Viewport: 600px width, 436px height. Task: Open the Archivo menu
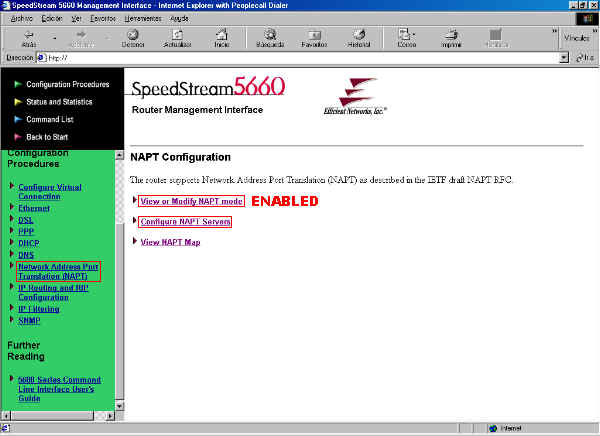point(21,18)
